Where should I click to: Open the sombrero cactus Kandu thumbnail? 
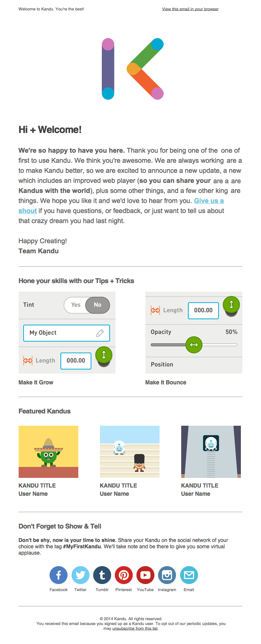(48, 452)
